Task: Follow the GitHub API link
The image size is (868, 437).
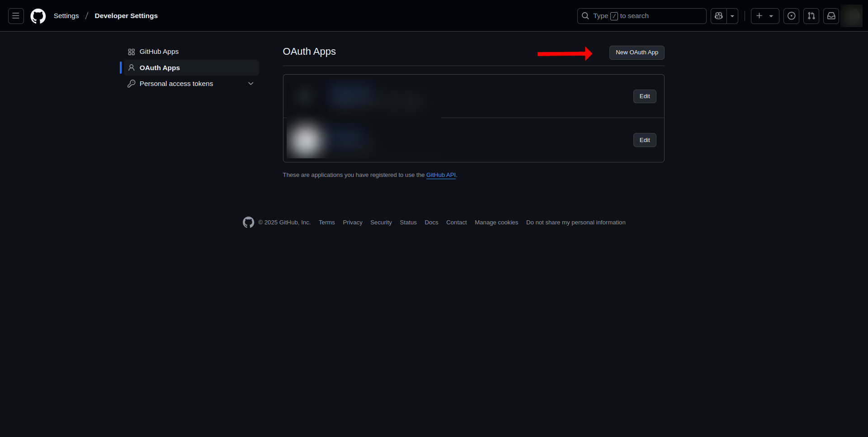Action: (x=441, y=175)
